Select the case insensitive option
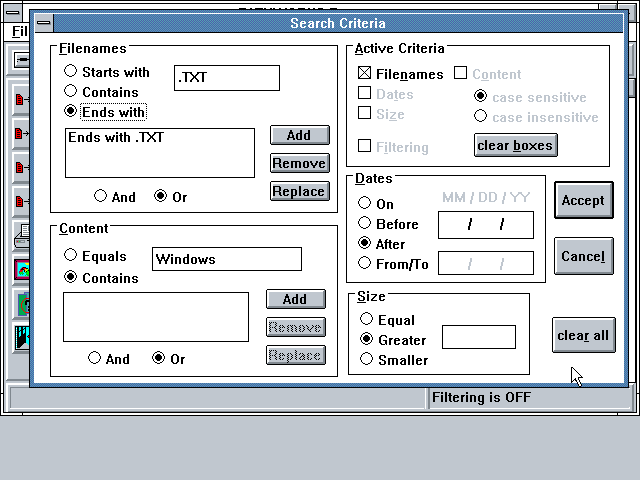This screenshot has width=640, height=480. [x=536, y=117]
